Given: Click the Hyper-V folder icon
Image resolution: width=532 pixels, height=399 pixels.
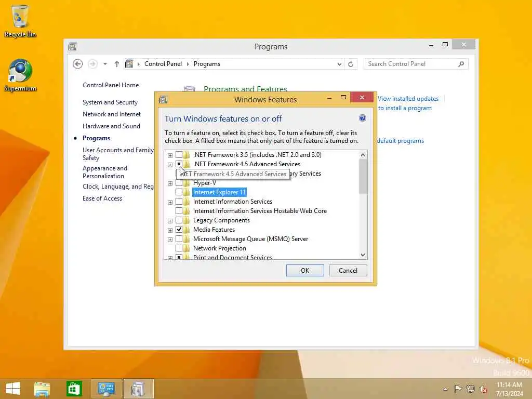Looking at the screenshot, I should tap(187, 183).
